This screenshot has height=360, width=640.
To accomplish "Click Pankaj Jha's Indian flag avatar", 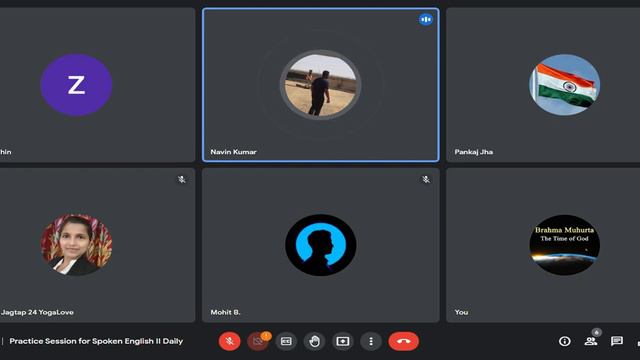I will 564,85.
